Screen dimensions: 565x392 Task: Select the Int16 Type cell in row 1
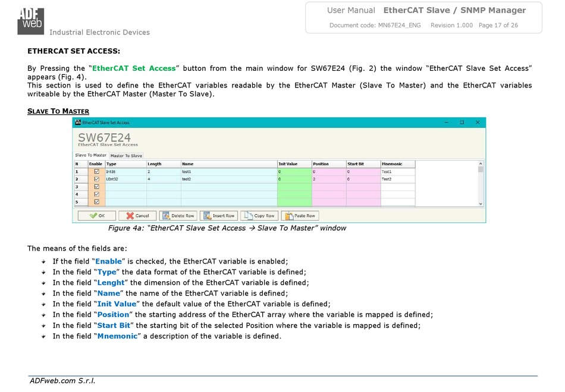pos(125,171)
